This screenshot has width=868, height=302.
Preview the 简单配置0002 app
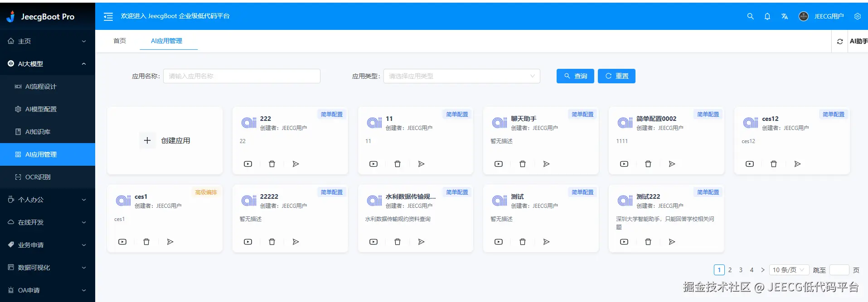tap(624, 164)
